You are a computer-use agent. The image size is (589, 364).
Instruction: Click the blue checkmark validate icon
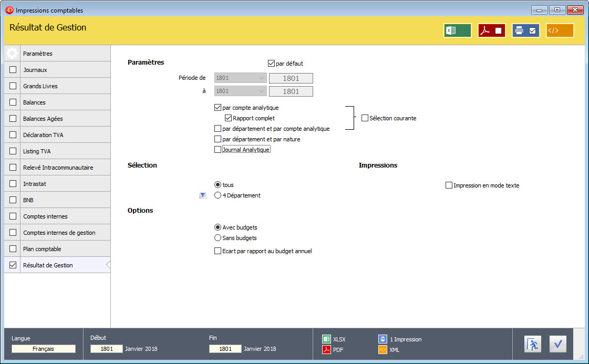click(558, 345)
